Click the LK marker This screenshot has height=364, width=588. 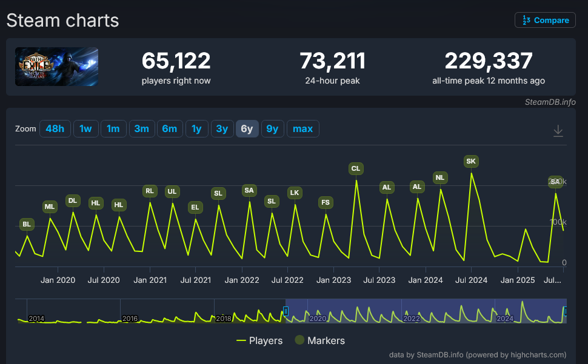click(295, 193)
